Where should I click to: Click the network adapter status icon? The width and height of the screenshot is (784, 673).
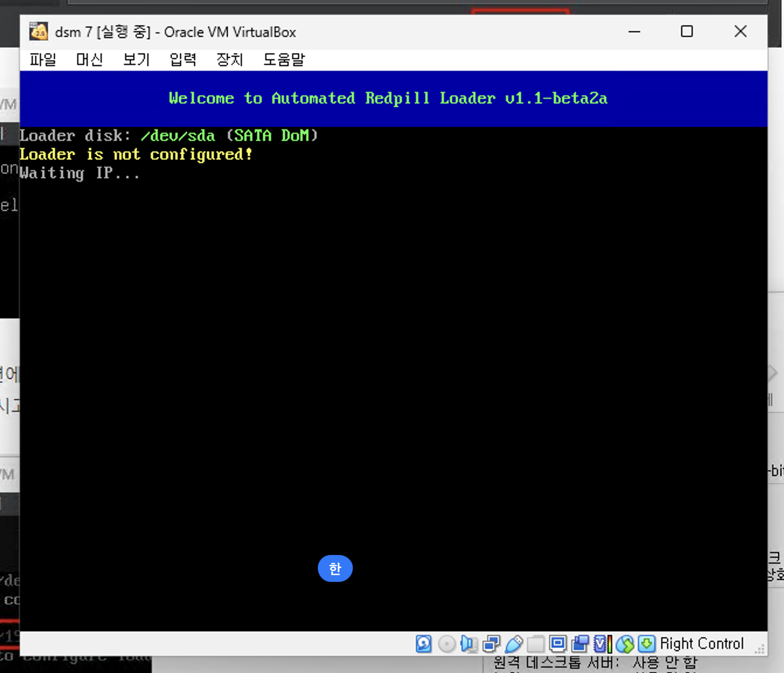click(491, 644)
